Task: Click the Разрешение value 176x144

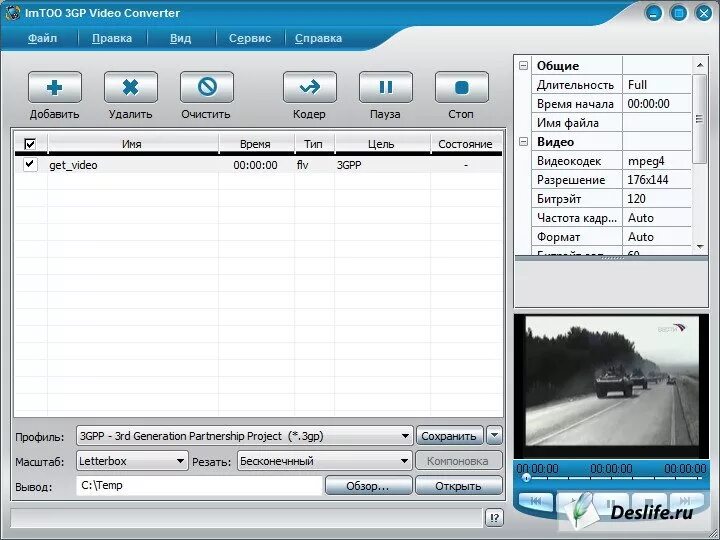Action: [x=657, y=180]
